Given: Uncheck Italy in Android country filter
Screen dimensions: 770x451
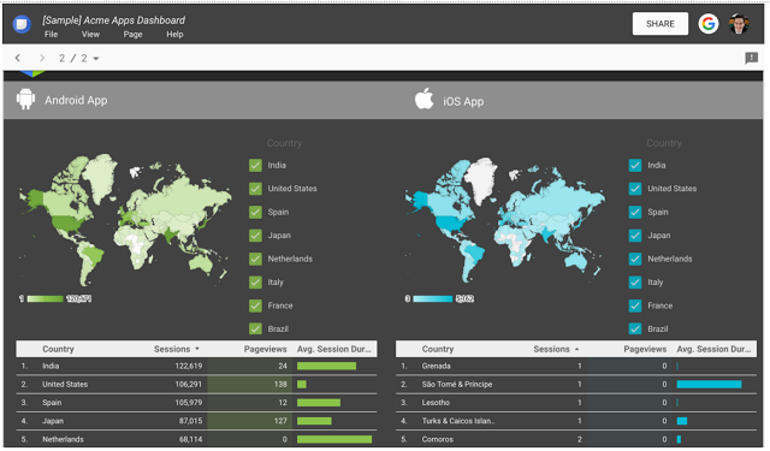Looking at the screenshot, I should [x=255, y=282].
